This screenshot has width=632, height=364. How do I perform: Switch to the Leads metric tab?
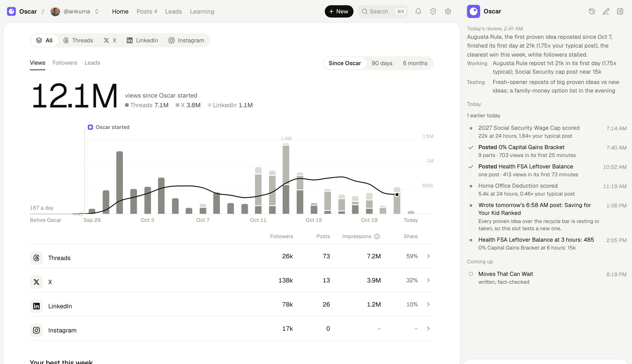pyautogui.click(x=92, y=63)
